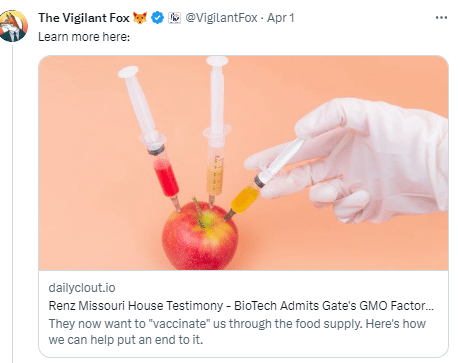This screenshot has width=458, height=363.
Task: Open the three-dot more options menu
Action: pos(441,18)
